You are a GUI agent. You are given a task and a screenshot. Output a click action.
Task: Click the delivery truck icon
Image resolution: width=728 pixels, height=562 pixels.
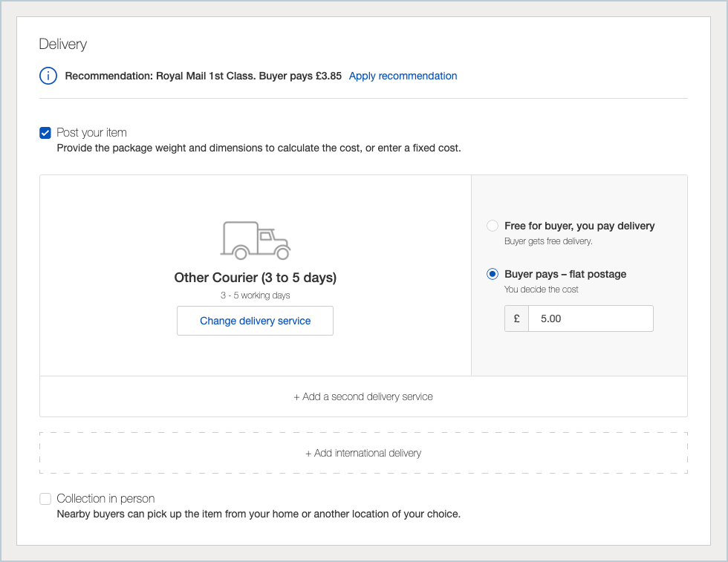tap(255, 241)
